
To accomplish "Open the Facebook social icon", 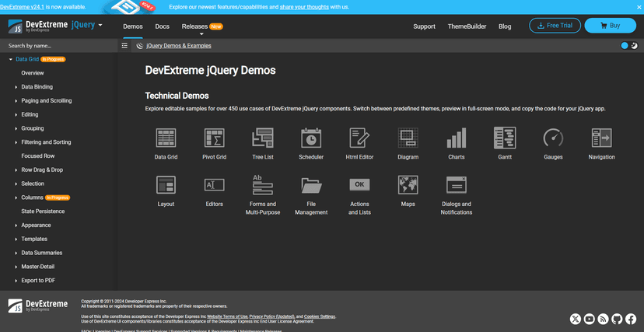I will pyautogui.click(x=631, y=319).
